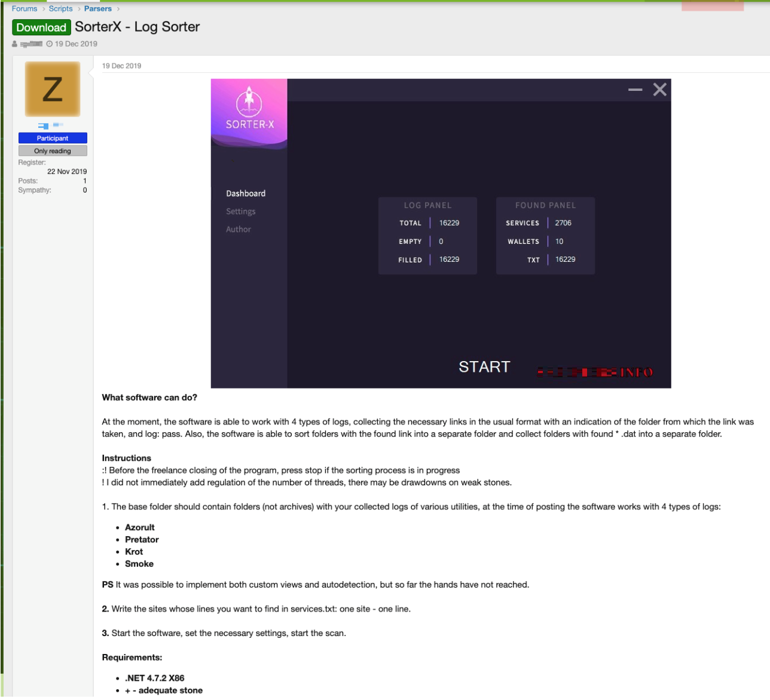This screenshot has width=770, height=700.
Task: Click the grey Only reading badge
Action: [x=53, y=151]
